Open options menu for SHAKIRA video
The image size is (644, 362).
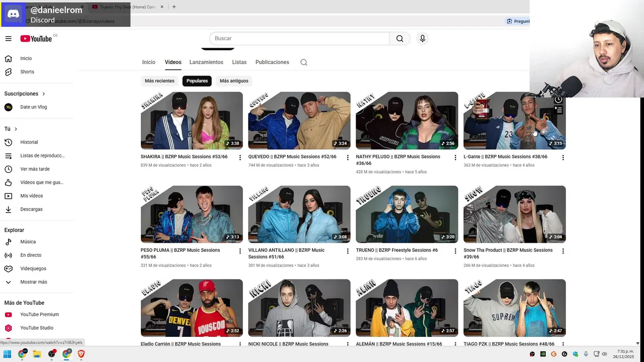(240, 157)
